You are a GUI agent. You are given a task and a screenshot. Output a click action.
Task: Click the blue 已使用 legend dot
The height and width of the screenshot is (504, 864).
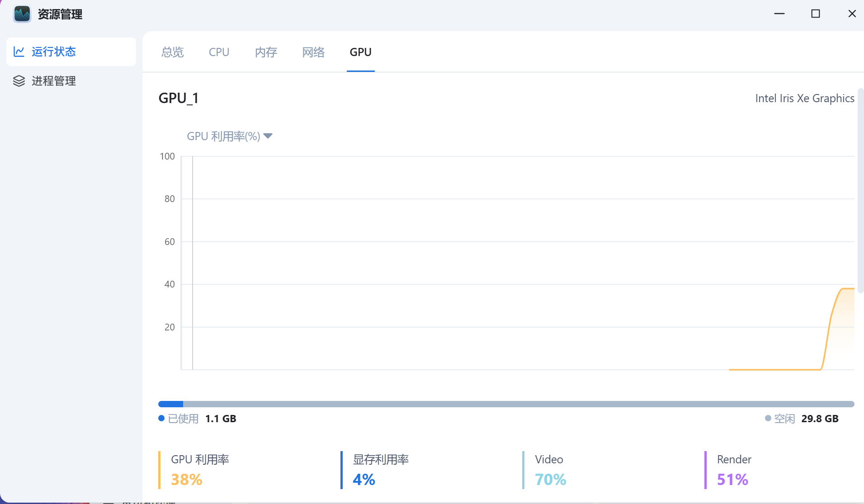[x=161, y=418]
